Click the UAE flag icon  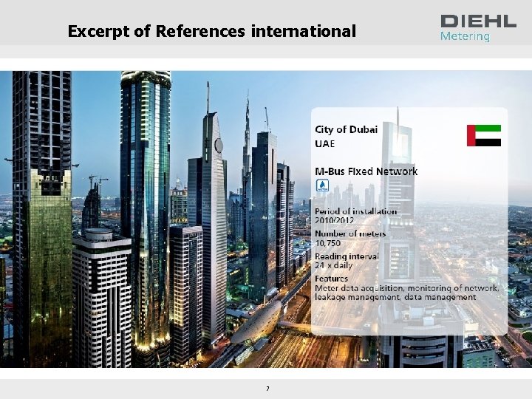point(484,135)
